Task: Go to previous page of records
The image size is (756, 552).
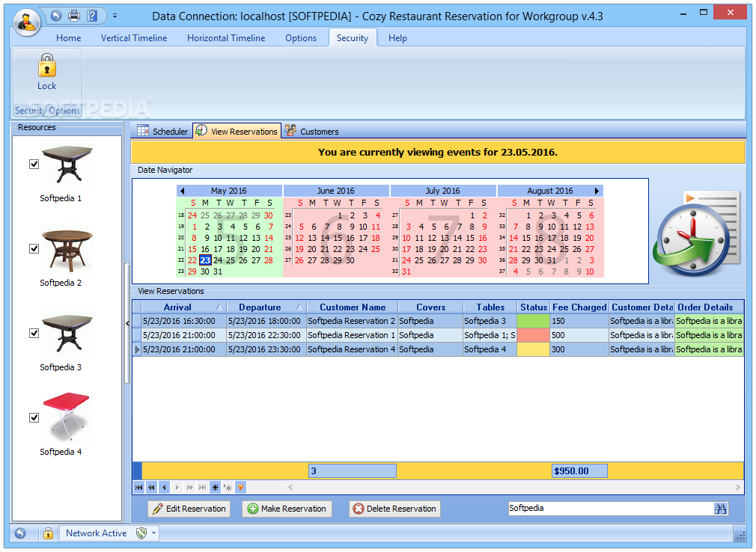Action: click(151, 488)
